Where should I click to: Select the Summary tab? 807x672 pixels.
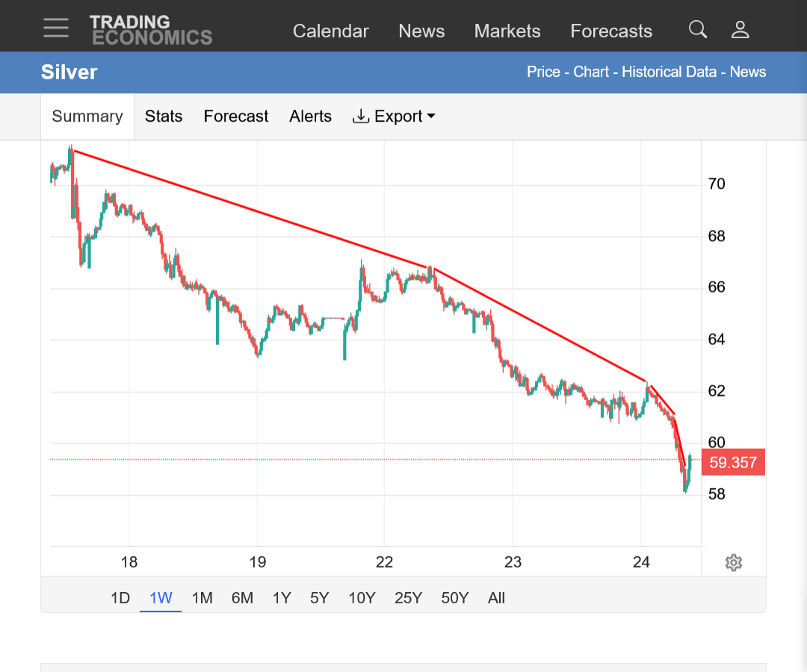[x=87, y=116]
